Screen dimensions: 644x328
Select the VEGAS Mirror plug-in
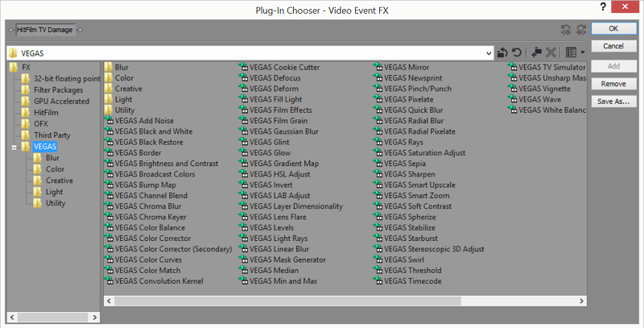click(x=401, y=67)
